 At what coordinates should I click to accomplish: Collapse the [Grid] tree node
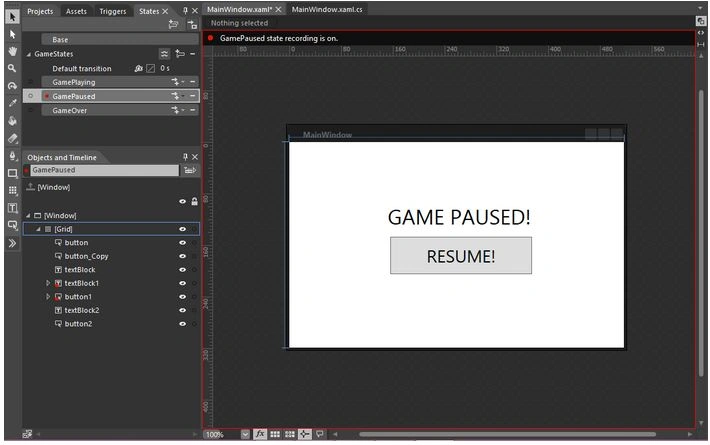(x=38, y=229)
